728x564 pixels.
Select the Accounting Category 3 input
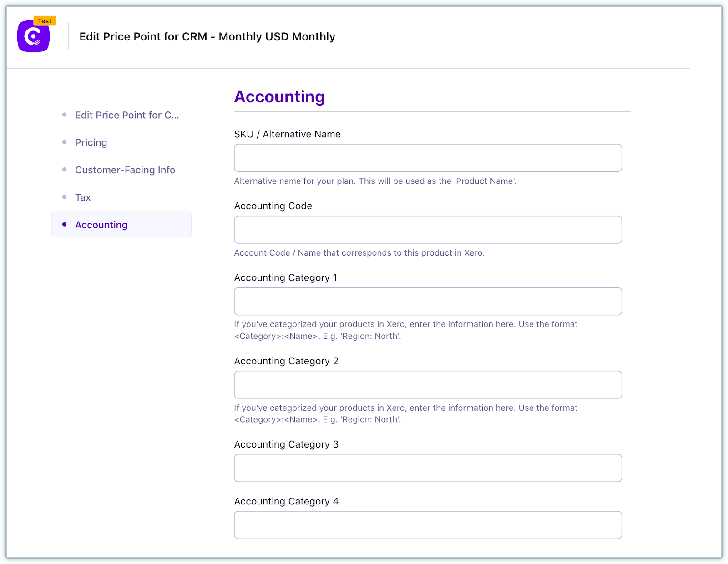pyautogui.click(x=428, y=468)
